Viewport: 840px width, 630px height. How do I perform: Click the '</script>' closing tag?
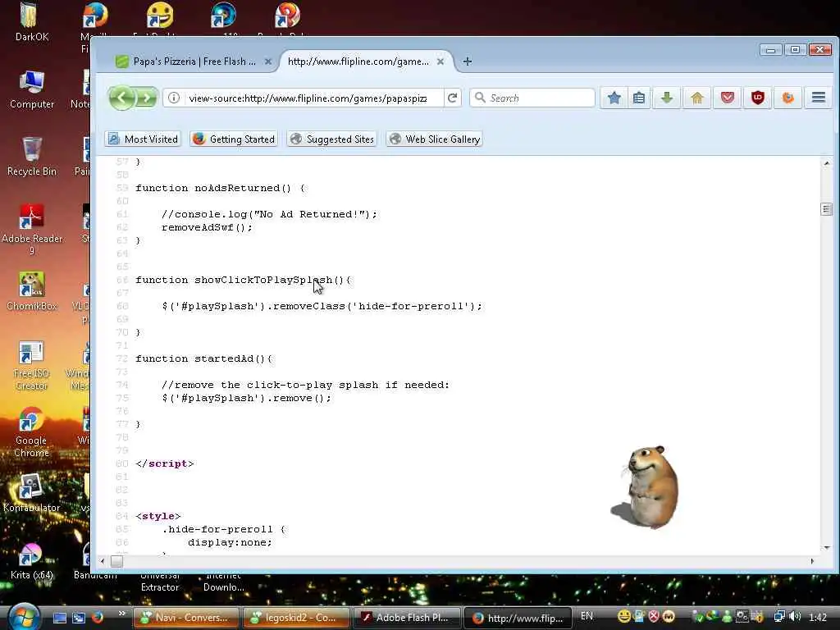164,464
